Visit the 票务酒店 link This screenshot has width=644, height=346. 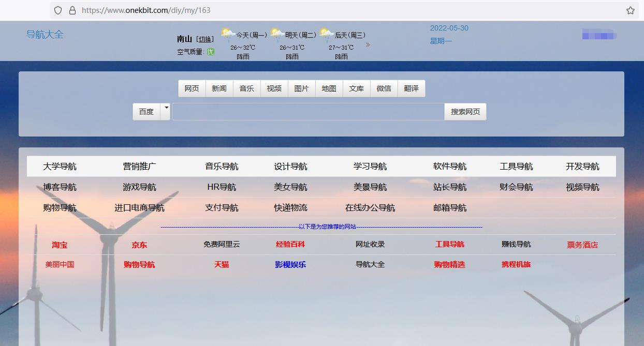pos(582,245)
